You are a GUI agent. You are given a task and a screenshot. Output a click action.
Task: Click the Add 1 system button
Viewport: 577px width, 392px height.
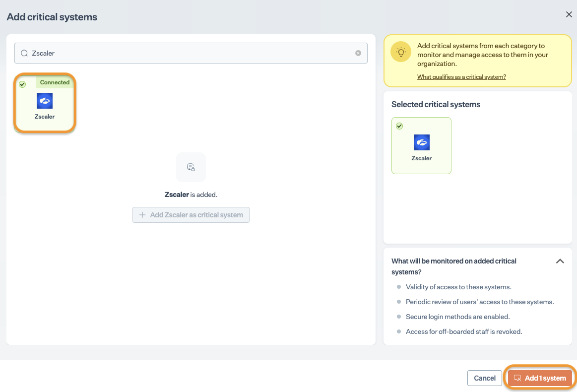pyautogui.click(x=540, y=378)
